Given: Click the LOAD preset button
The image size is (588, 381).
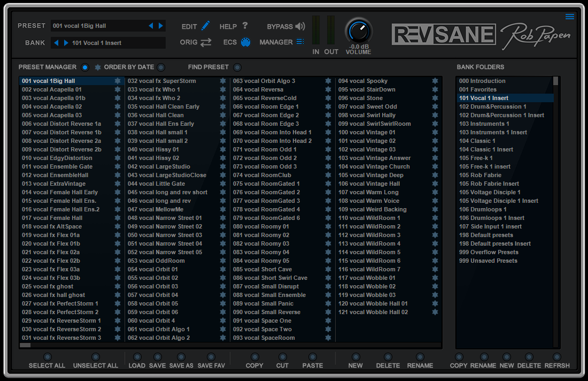Looking at the screenshot, I should (x=137, y=357).
